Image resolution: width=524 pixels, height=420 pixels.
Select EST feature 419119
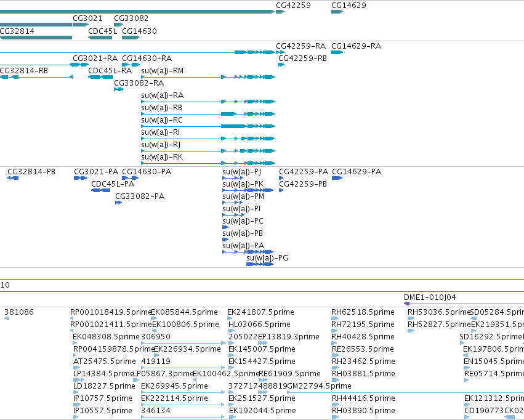(x=156, y=362)
